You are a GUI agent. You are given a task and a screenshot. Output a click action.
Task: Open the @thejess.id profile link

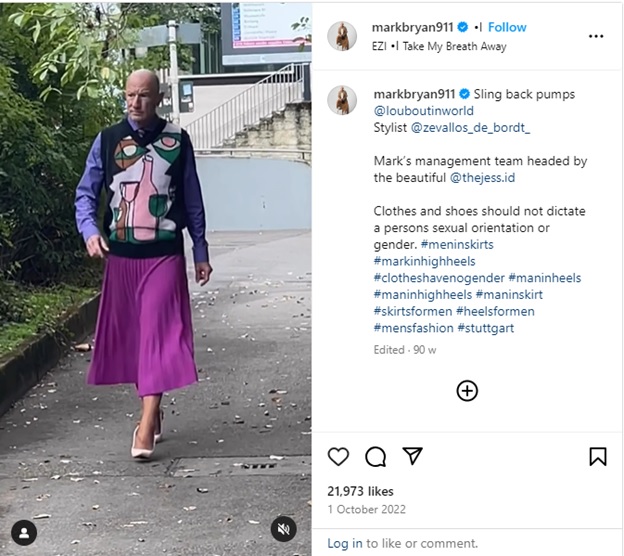pos(482,178)
